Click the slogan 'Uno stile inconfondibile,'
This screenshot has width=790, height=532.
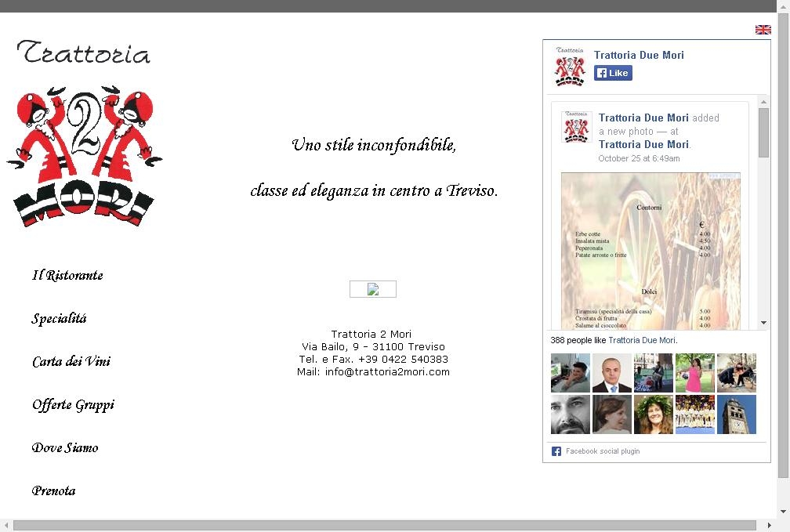click(374, 145)
